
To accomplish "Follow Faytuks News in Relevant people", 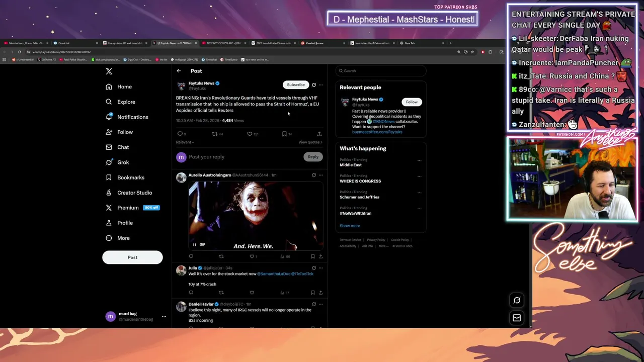I will 412,102.
